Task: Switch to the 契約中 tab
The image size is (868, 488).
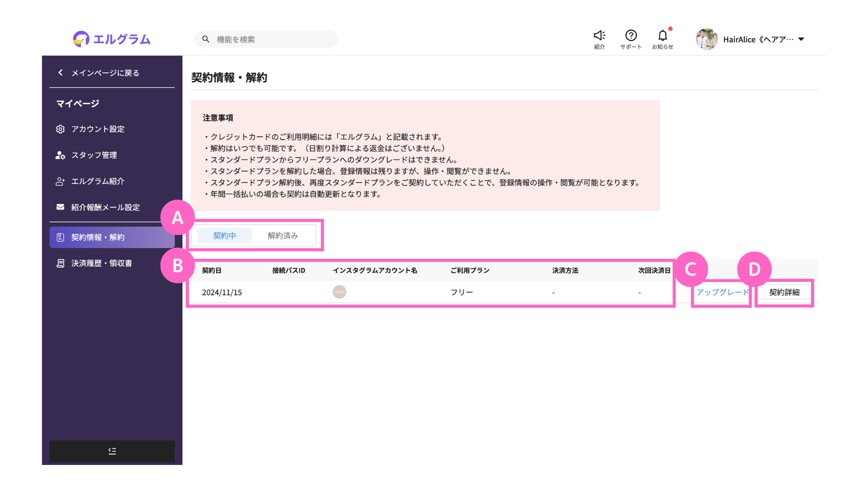Action: [224, 236]
